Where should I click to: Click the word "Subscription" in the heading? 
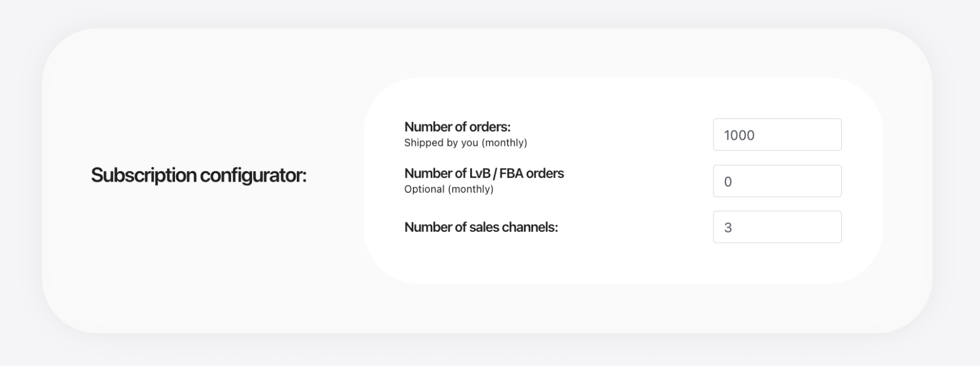click(143, 175)
